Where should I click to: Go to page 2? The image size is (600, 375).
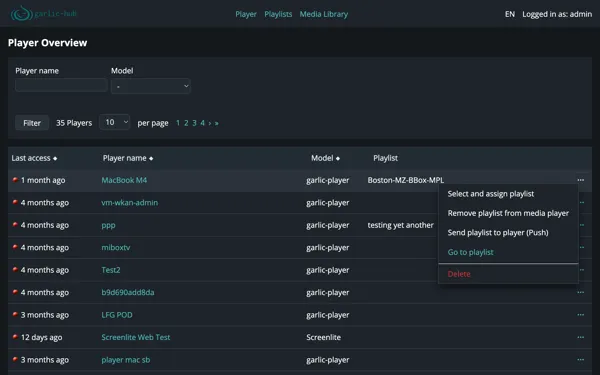click(x=186, y=123)
